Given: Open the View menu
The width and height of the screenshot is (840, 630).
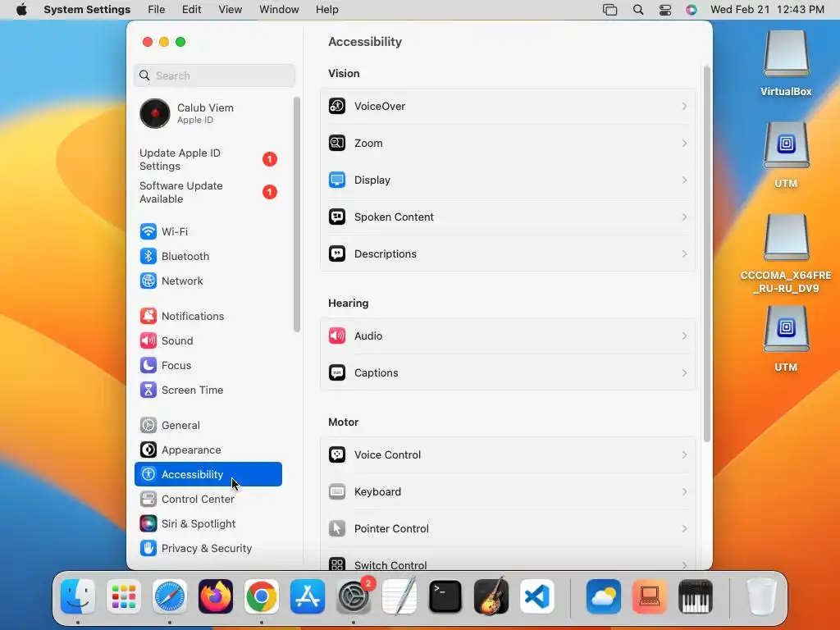Looking at the screenshot, I should [x=230, y=10].
